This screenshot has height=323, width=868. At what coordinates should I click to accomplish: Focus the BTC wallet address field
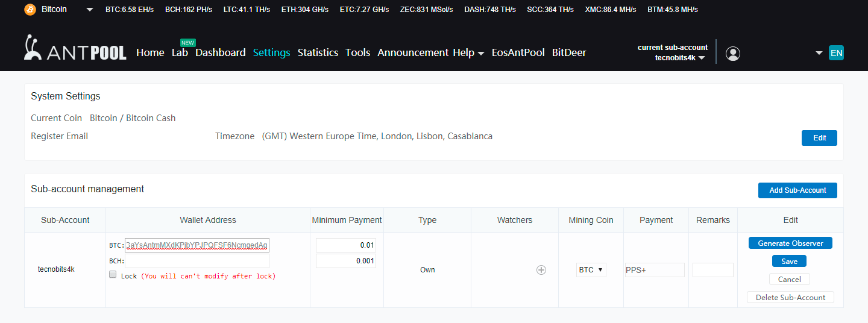tap(197, 245)
